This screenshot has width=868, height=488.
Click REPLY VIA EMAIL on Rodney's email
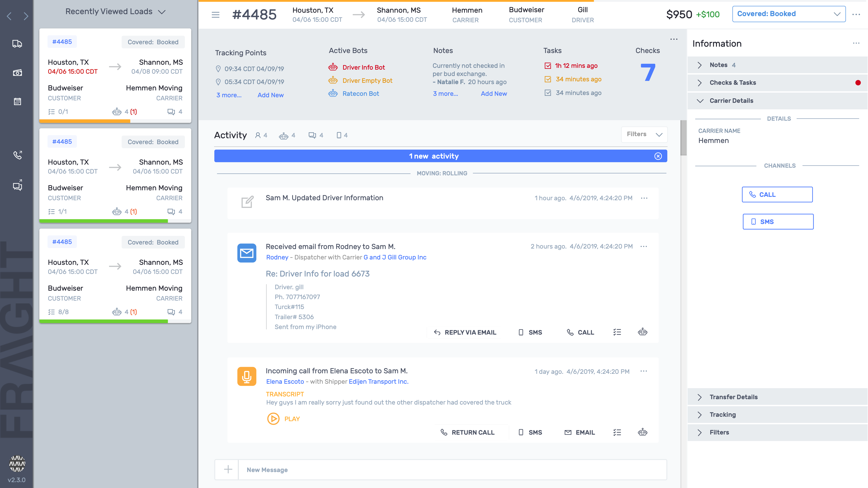465,332
